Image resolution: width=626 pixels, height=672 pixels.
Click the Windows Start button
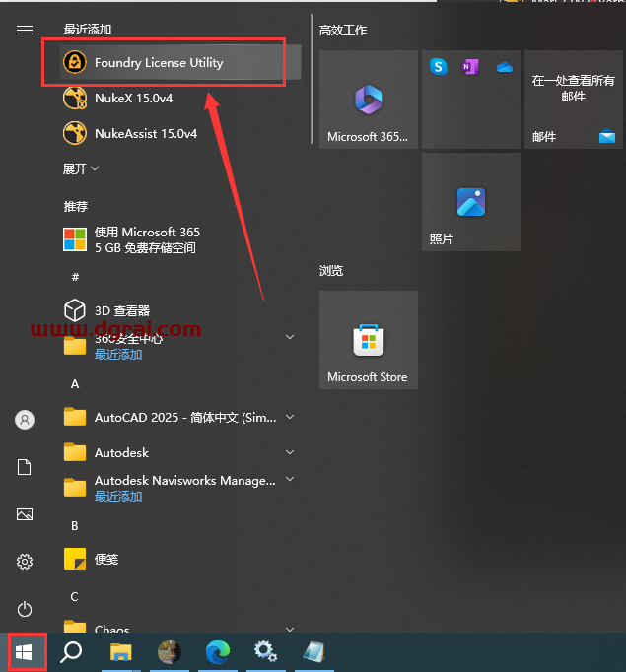click(24, 652)
